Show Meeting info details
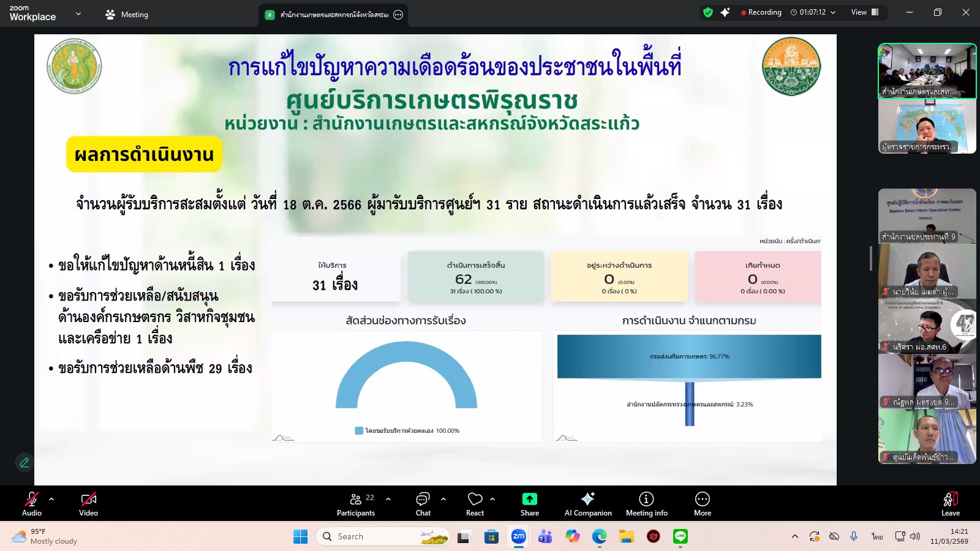The width and height of the screenshot is (980, 551). point(645,503)
